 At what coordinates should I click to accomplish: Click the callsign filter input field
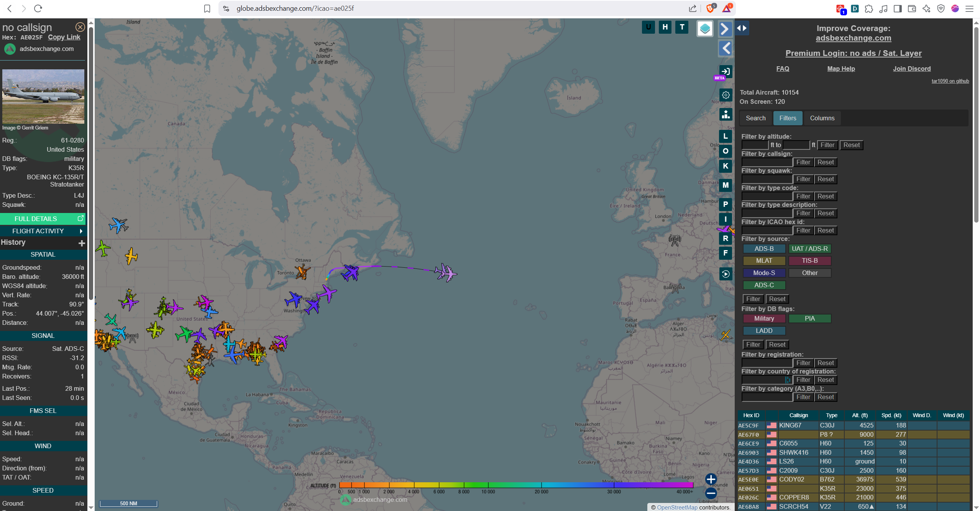click(767, 162)
